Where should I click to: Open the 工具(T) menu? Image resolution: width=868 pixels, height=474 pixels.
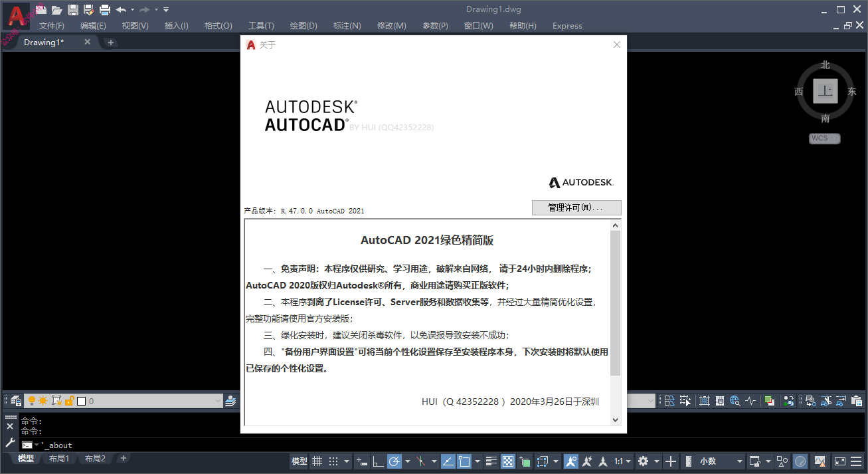pyautogui.click(x=261, y=26)
